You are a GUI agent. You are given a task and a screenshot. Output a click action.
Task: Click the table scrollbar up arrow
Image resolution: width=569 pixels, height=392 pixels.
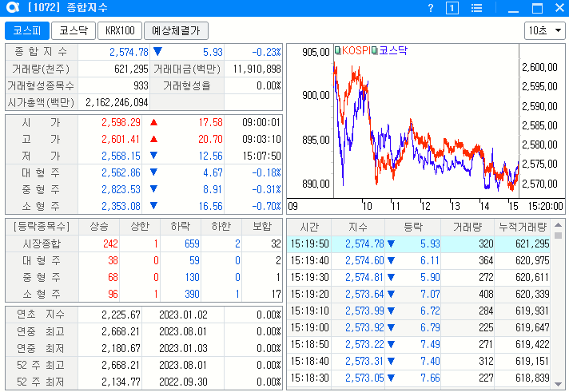click(558, 225)
